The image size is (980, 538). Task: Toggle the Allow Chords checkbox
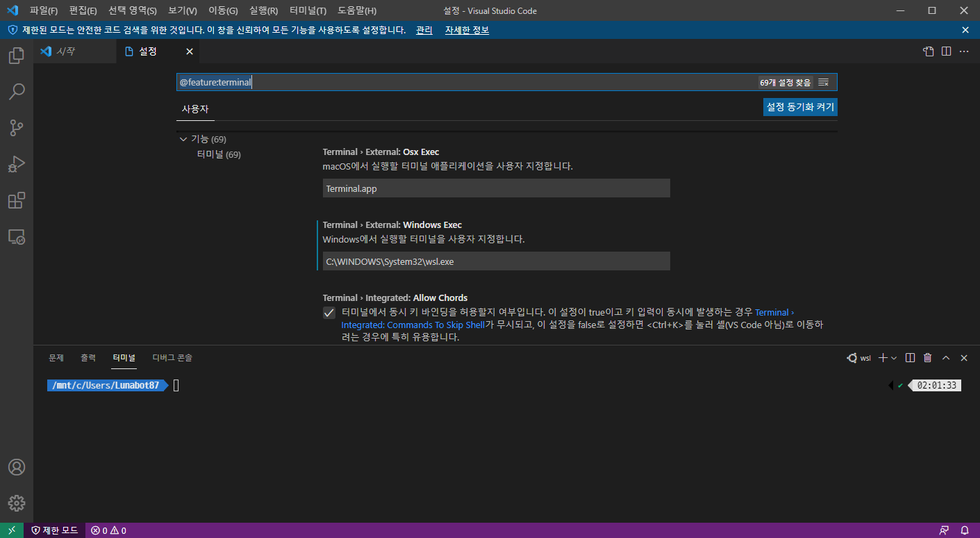click(x=329, y=313)
